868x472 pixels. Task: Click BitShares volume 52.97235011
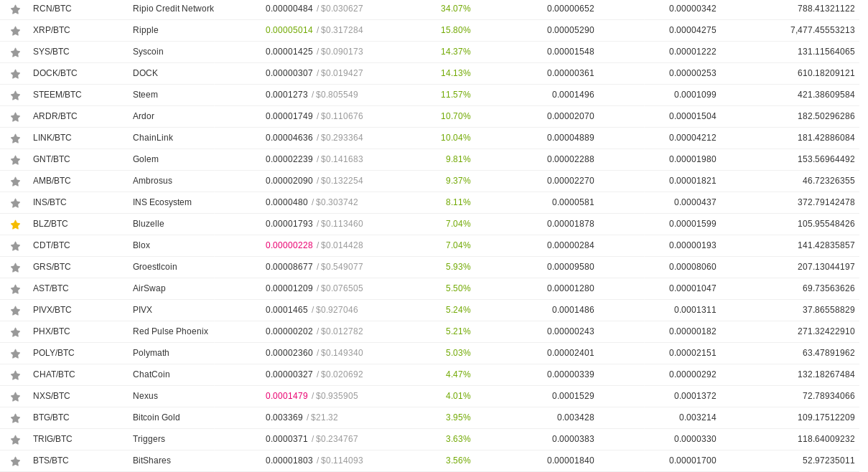829,461
